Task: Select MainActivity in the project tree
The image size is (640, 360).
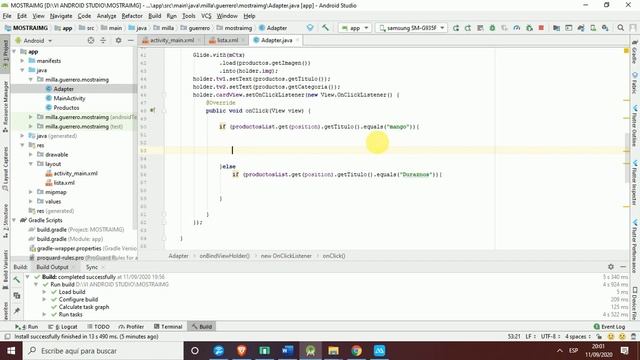Action: coord(69,98)
